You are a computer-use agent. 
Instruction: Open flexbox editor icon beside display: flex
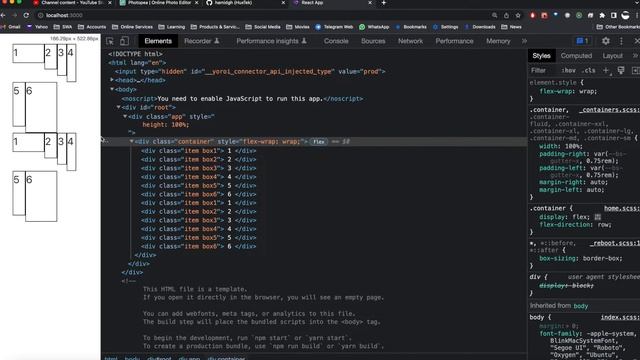[x=598, y=217]
